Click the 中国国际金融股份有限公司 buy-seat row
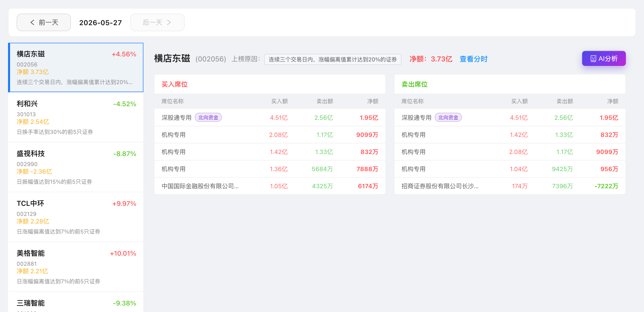This screenshot has width=644, height=312. (270, 186)
